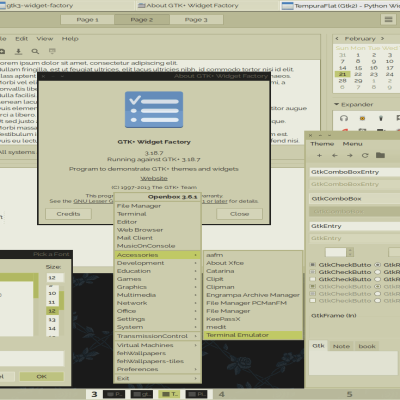Select KeePassX from the submenu
Viewport: 400px width, 400px height.
click(x=253, y=319)
